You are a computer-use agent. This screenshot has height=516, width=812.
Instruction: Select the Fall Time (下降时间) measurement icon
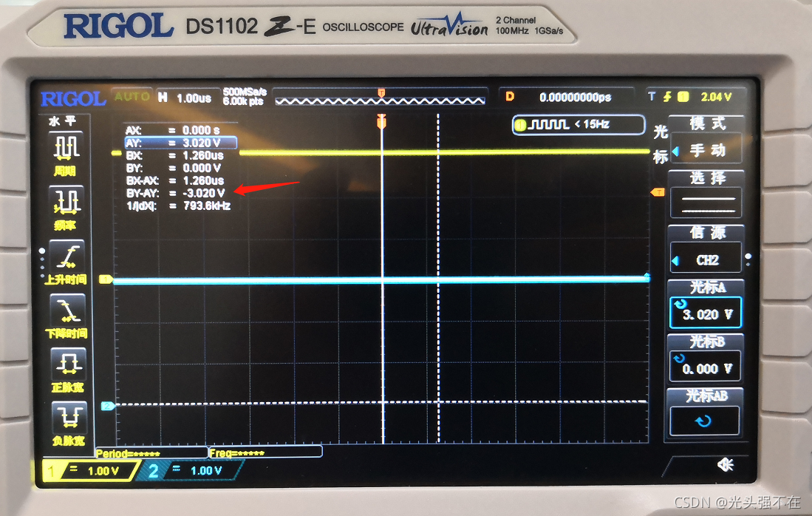[x=66, y=316]
